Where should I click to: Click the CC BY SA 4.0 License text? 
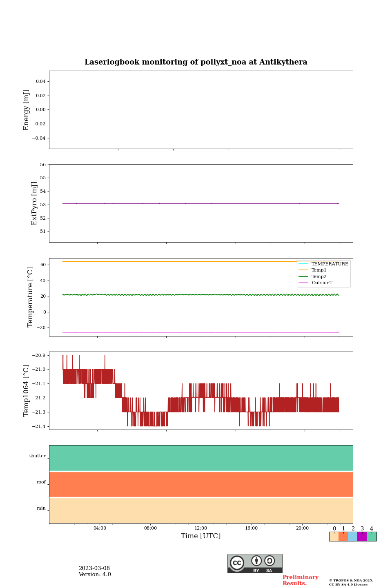point(349,584)
